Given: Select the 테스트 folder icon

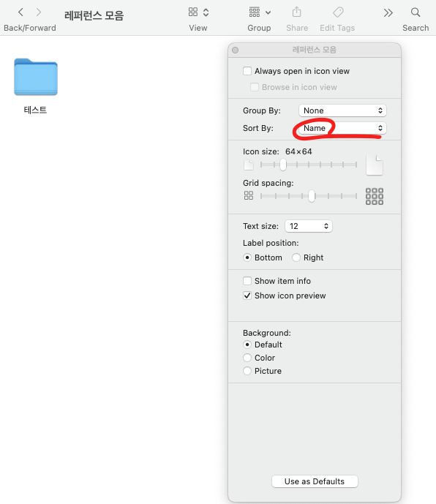Looking at the screenshot, I should 36,77.
